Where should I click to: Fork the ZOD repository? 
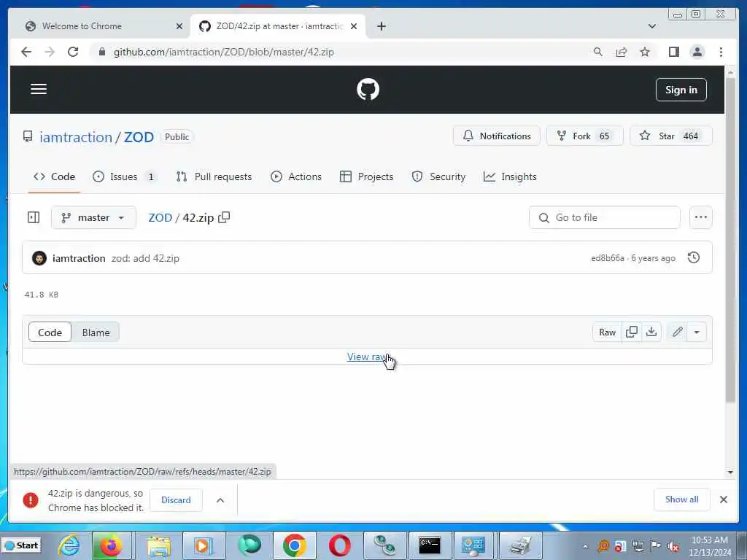coord(584,136)
